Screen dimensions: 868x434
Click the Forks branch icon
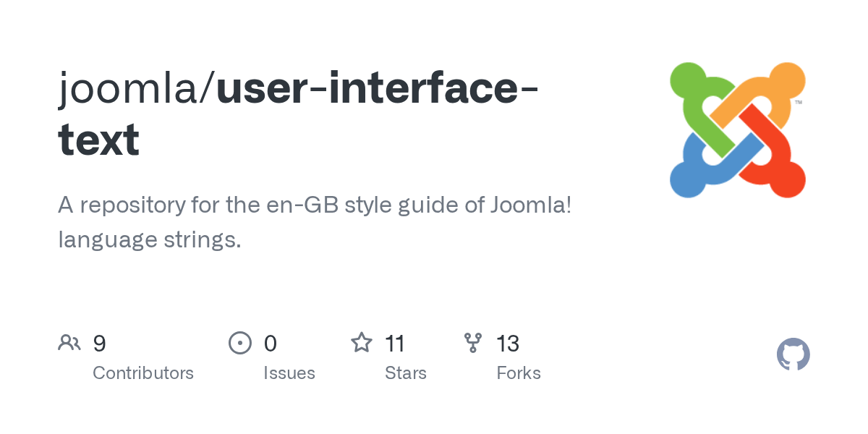click(x=473, y=342)
